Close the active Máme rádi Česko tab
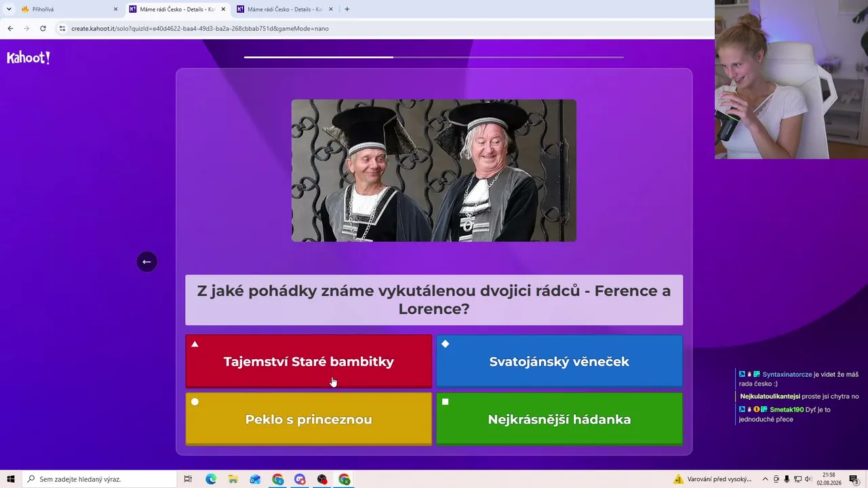 223,9
